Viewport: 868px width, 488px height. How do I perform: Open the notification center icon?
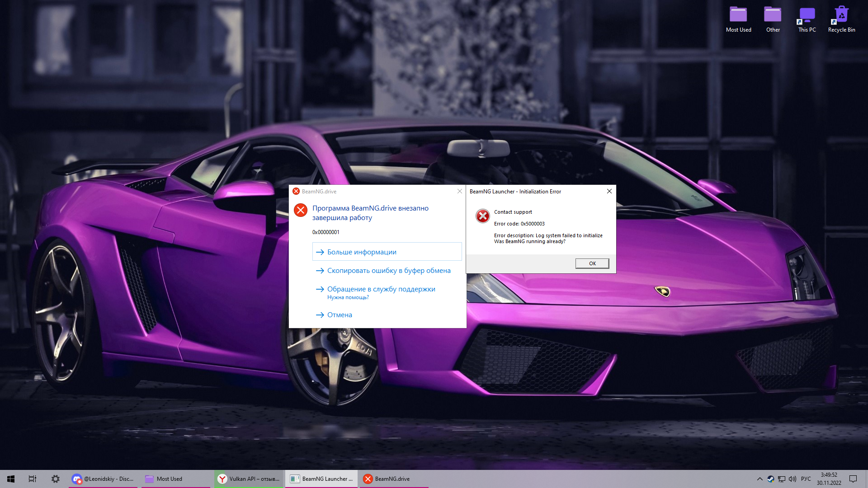853,479
